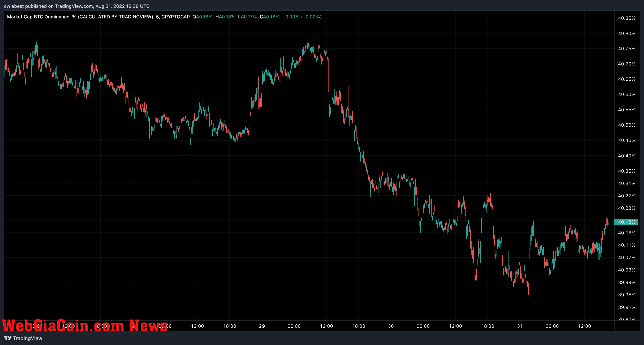Click the 18:00 label after date 30
The width and height of the screenshot is (644, 345).
[x=488, y=326]
